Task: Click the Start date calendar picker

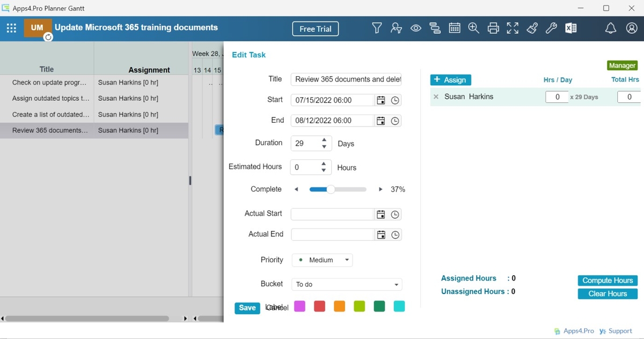Action: [380, 100]
